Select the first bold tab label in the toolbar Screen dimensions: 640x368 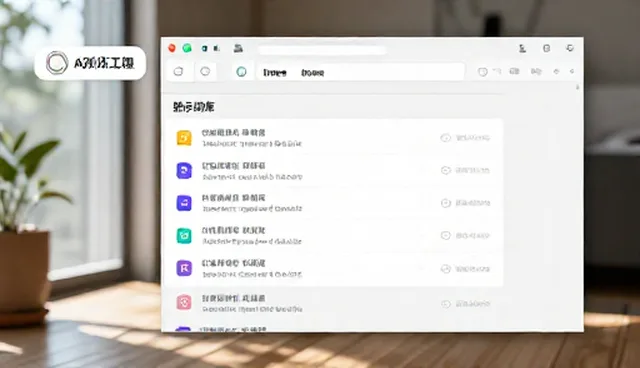(x=275, y=73)
